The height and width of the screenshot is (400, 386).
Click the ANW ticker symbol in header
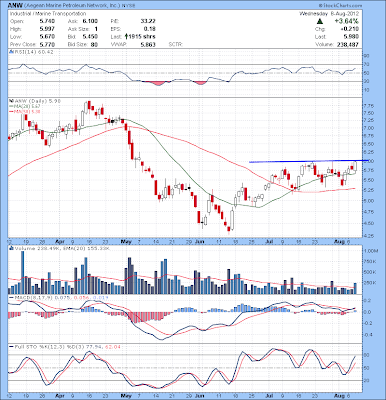[16, 5]
